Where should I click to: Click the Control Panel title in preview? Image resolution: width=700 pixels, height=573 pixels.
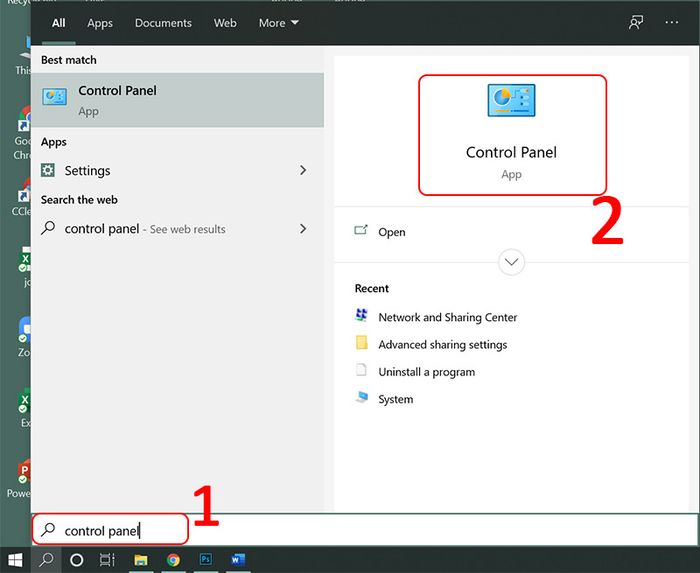click(511, 153)
